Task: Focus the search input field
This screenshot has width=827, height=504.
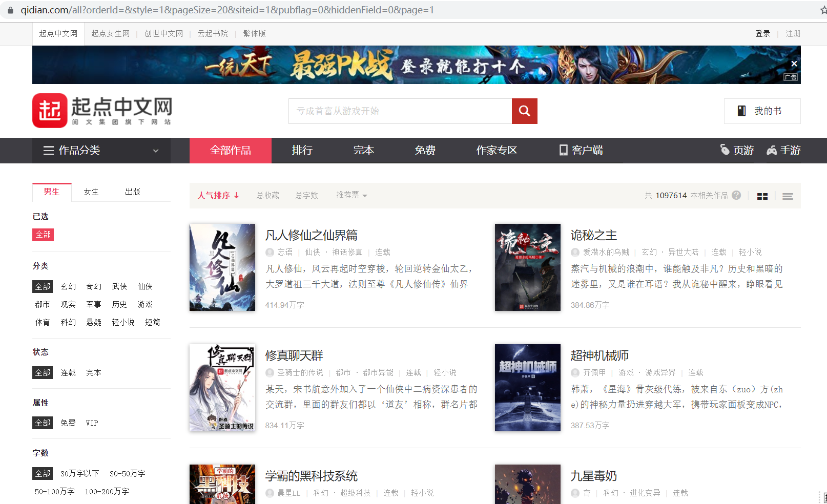Action: 400,111
